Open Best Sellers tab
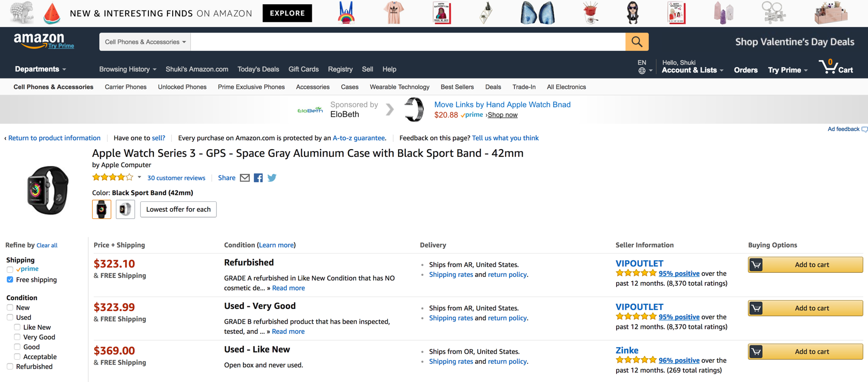 tap(457, 87)
